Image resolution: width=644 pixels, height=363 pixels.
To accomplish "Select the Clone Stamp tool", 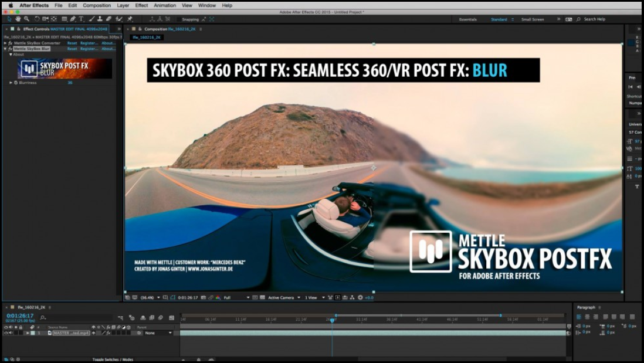I will point(100,19).
